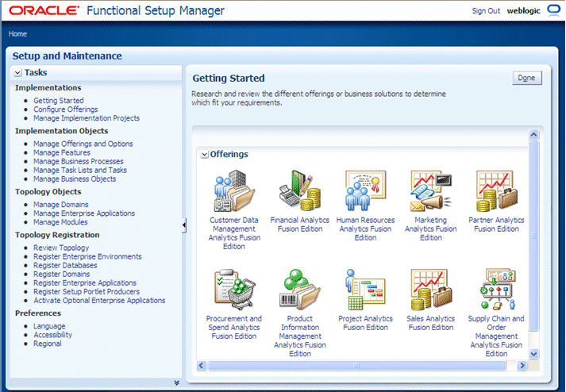The image size is (566, 392).
Task: Open the Customer Data Management Analytics offering icon
Action: (234, 191)
